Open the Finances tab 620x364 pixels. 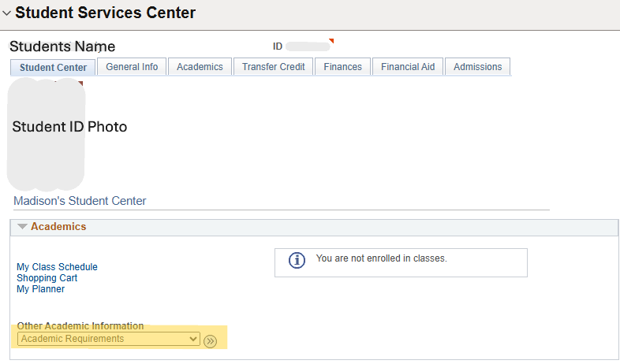coord(342,67)
